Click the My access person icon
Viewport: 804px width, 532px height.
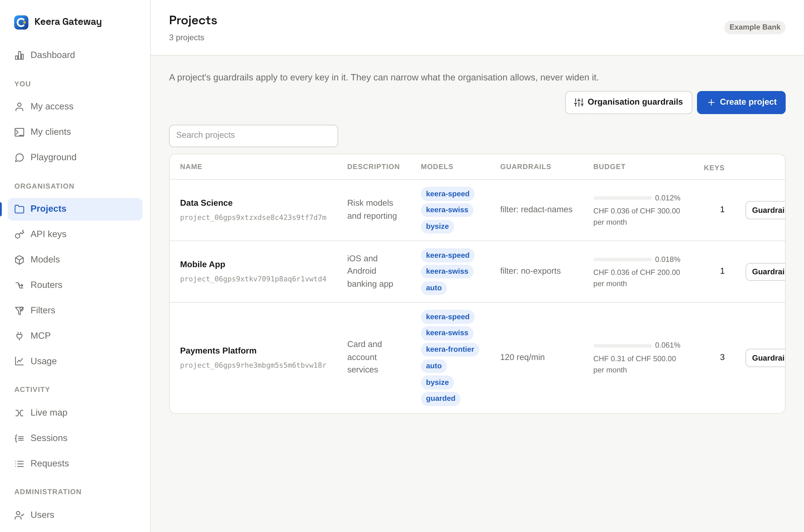pos(19,107)
